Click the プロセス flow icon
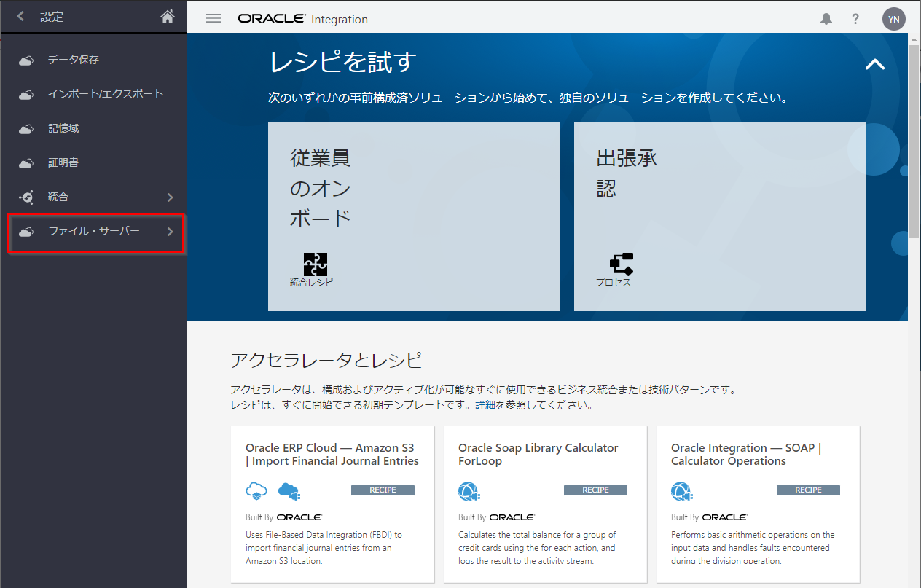This screenshot has width=921, height=588. click(x=621, y=264)
